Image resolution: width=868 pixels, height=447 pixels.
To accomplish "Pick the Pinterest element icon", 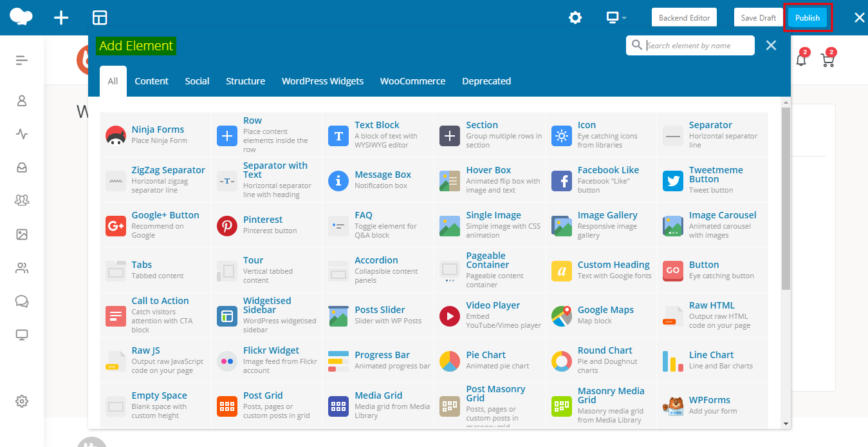I will 227,225.
